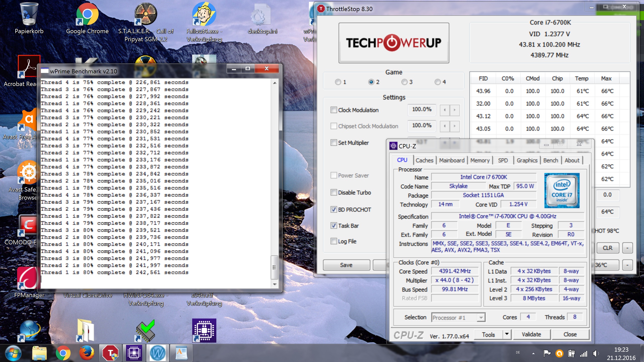This screenshot has width=644, height=362.
Task: Click the Tools button in CPU-Z
Action: click(489, 334)
